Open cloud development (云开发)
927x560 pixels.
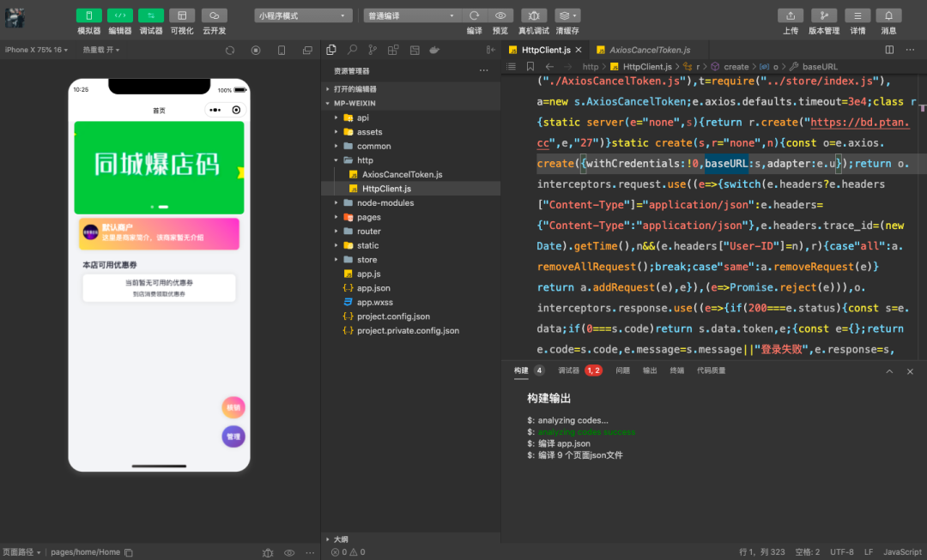(214, 16)
